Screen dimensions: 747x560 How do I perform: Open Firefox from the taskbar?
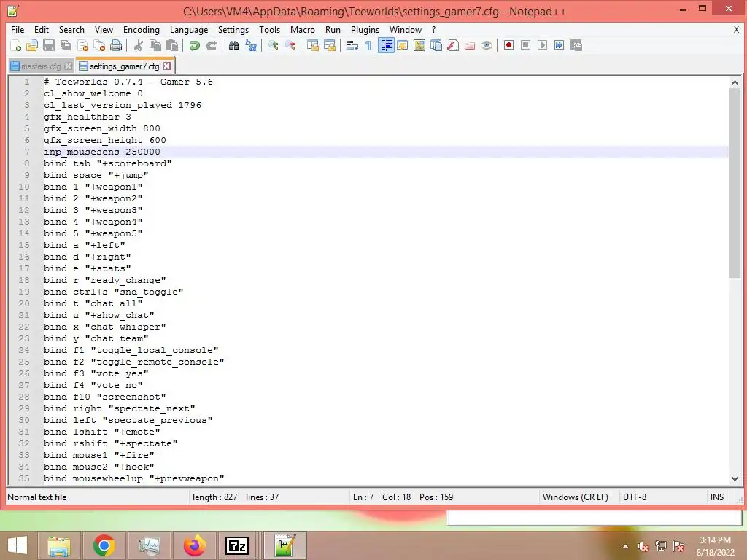(194, 545)
